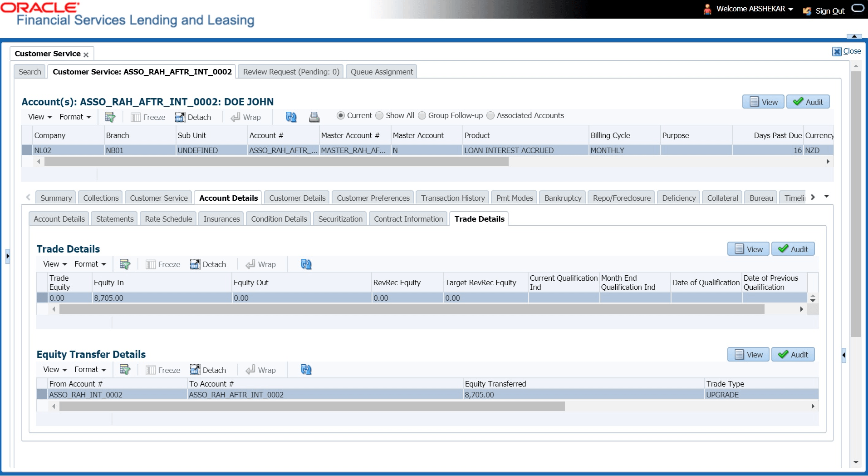This screenshot has width=868, height=476.
Task: Click the 8,705.00 Equity Transferred cell
Action: 584,395
